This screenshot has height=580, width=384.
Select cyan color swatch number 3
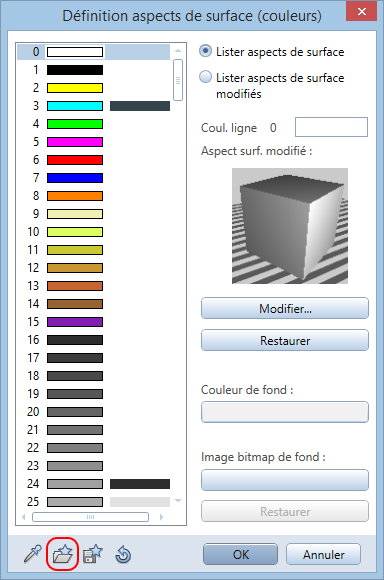(x=75, y=106)
